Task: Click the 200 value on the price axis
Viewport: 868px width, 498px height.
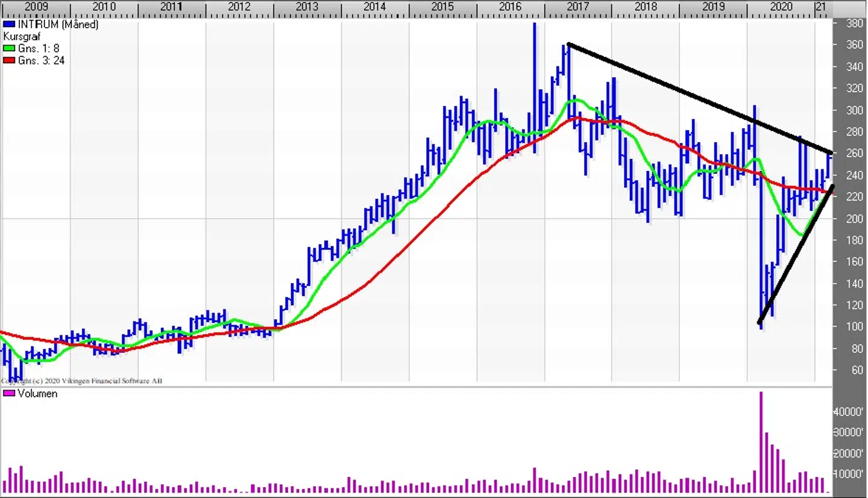Action: click(855, 219)
